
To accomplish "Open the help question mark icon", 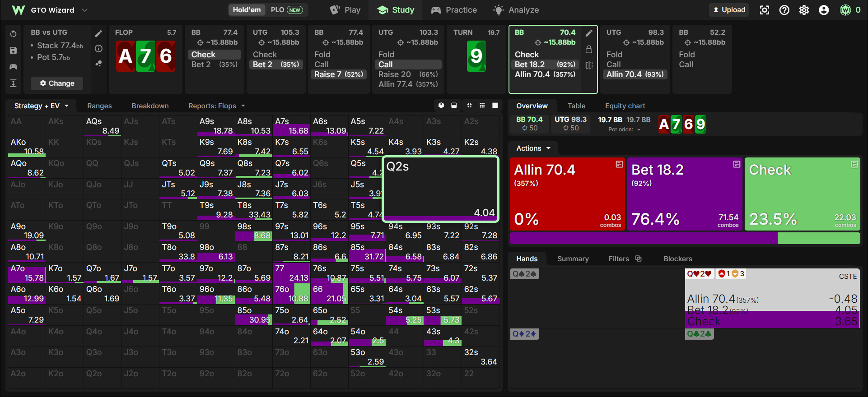I will (784, 10).
